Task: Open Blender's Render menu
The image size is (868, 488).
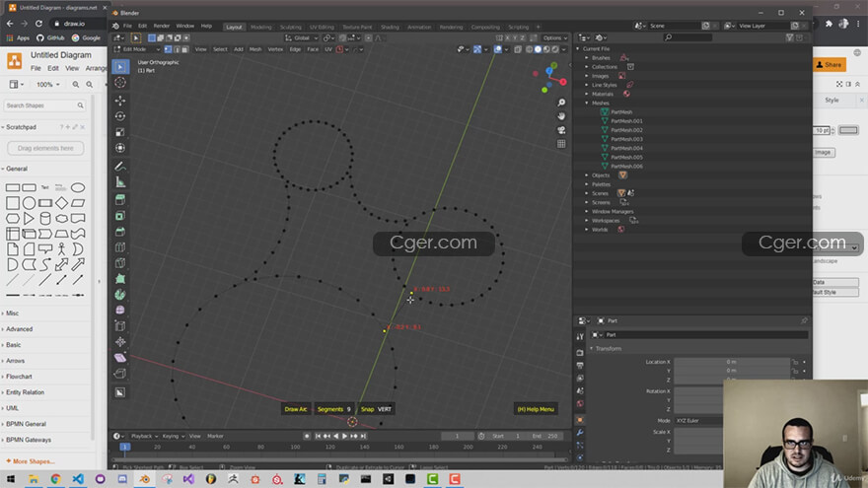Action: 161,26
